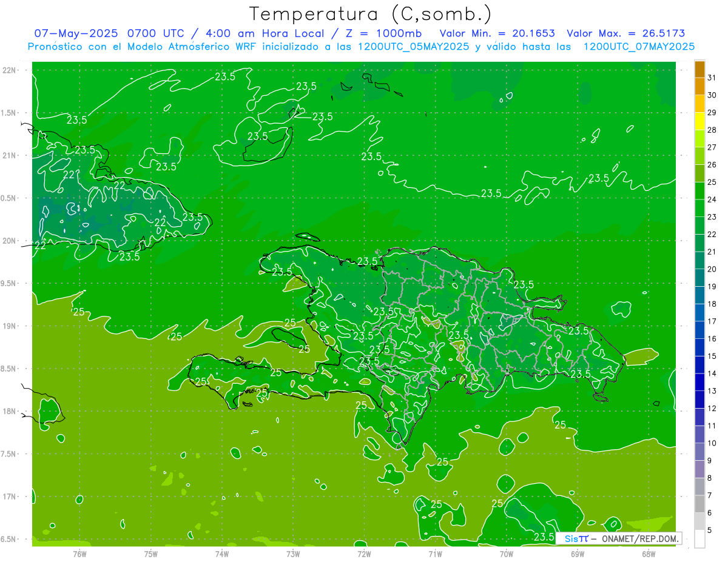The height and width of the screenshot is (562, 728).
Task: Click longitude axis label '68W'
Action: coord(649,554)
